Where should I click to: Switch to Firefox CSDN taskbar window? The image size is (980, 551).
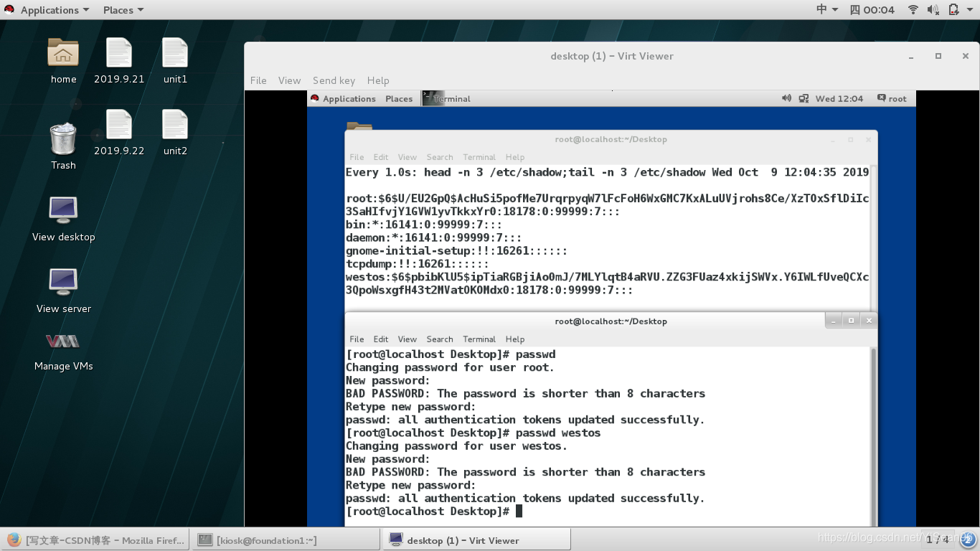click(95, 540)
